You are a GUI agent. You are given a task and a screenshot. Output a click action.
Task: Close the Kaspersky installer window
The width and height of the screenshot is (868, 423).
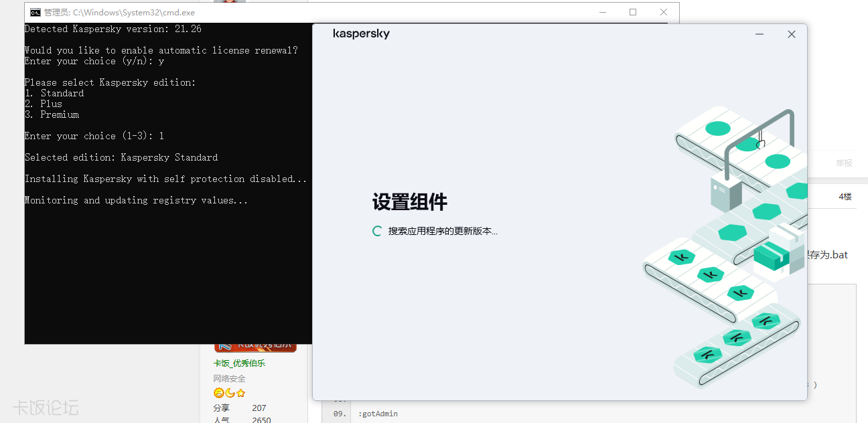coord(792,34)
